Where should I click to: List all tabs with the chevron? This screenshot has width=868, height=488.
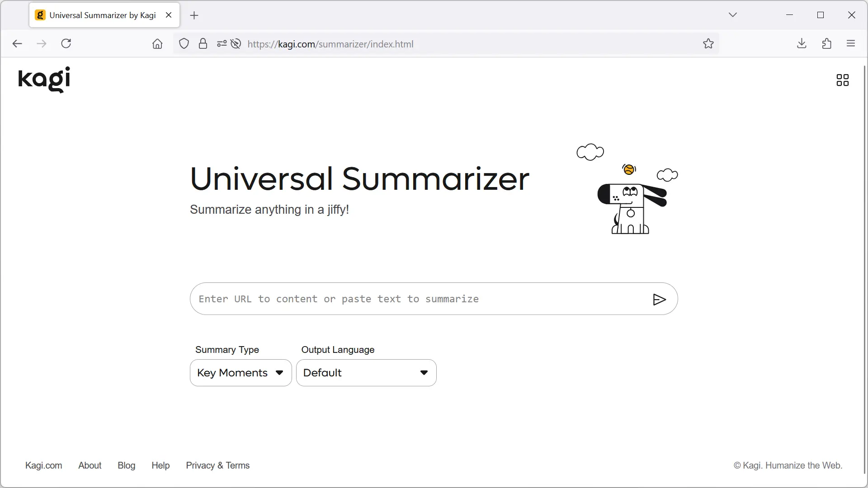coord(733,15)
